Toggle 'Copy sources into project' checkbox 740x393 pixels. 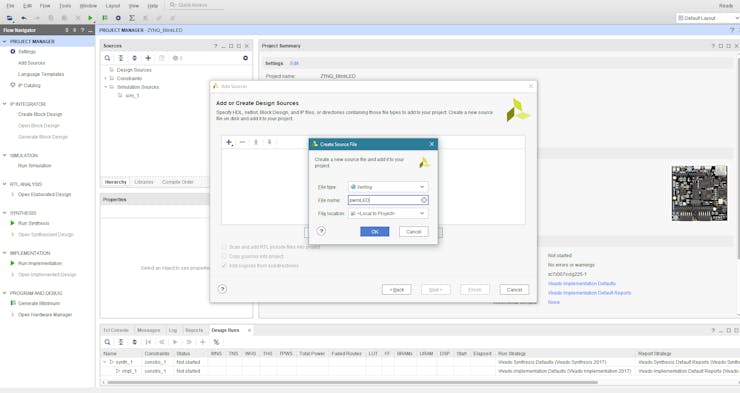[224, 256]
